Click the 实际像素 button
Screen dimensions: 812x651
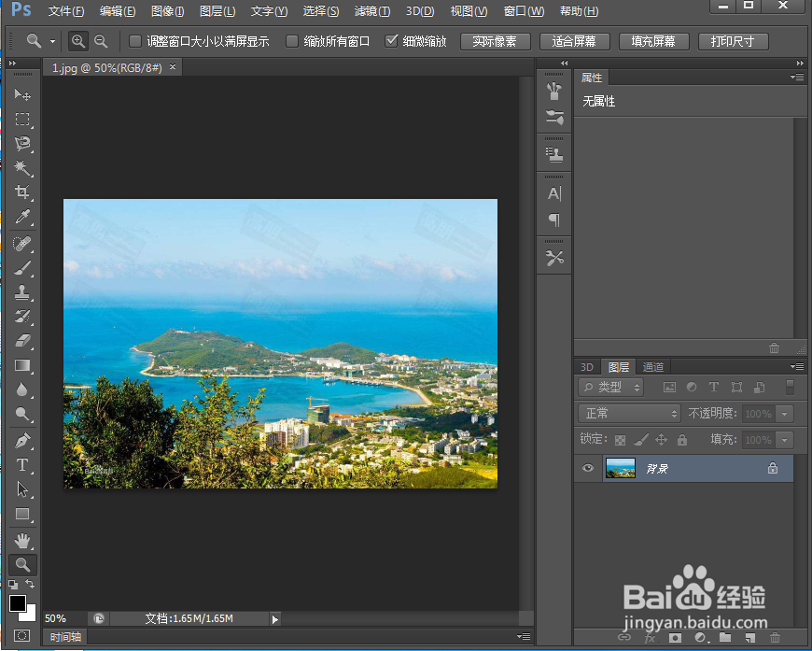495,41
